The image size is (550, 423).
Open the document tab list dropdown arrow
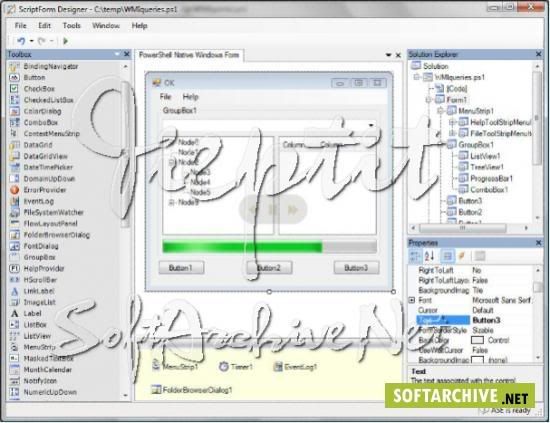[388, 55]
